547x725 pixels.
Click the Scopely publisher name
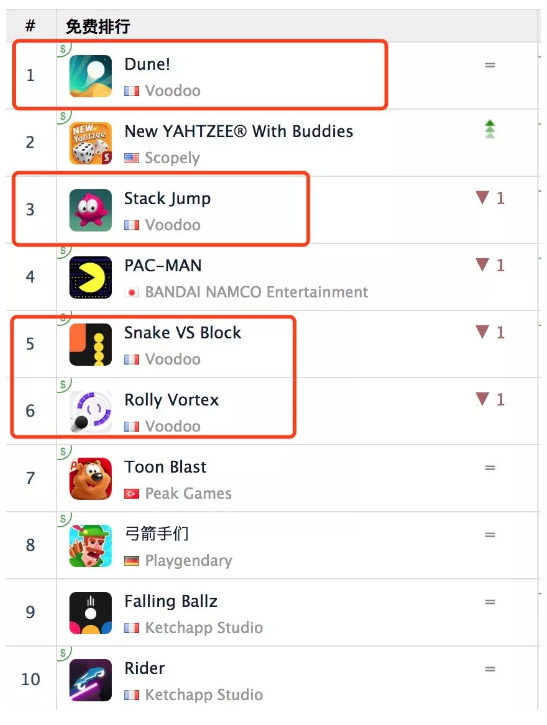click(172, 158)
